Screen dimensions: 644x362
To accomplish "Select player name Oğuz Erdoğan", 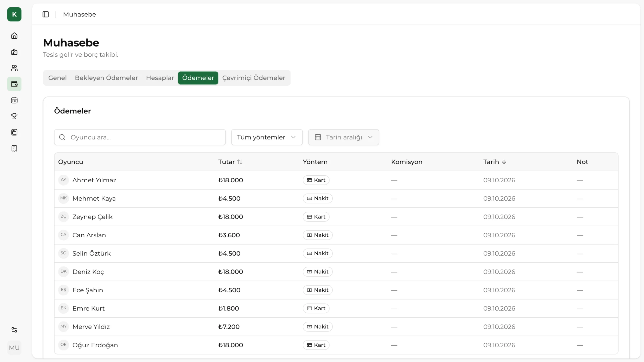I will [x=95, y=345].
